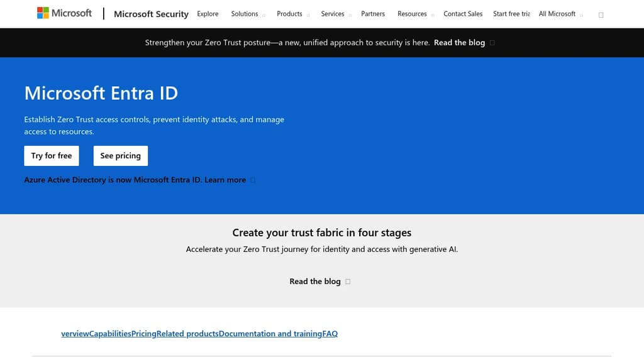
Task: Jump to the Pricing section tab
Action: [x=144, y=334]
